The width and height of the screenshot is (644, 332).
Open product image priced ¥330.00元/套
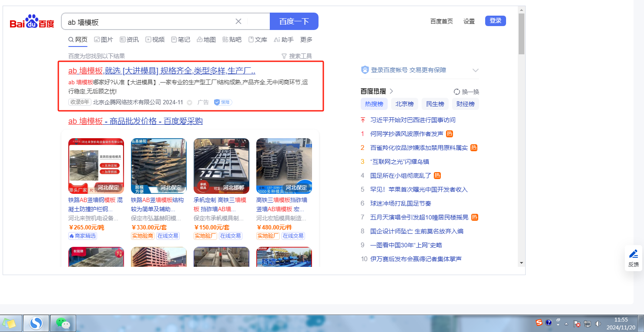pos(159,166)
